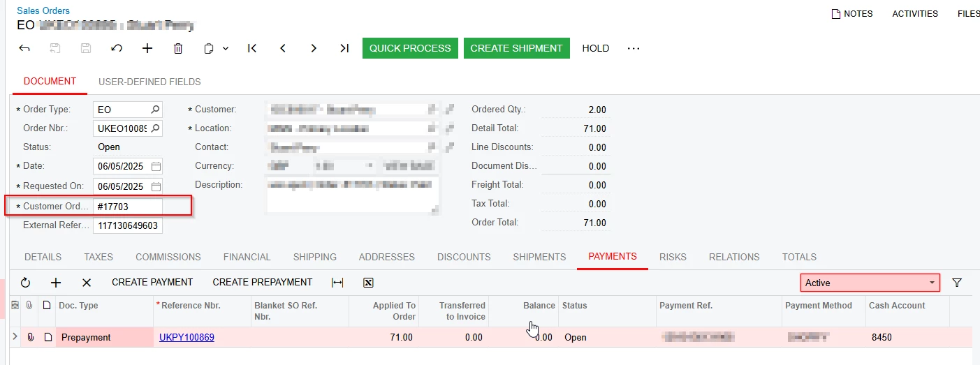
Task: Go to the previous record
Action: 283,48
